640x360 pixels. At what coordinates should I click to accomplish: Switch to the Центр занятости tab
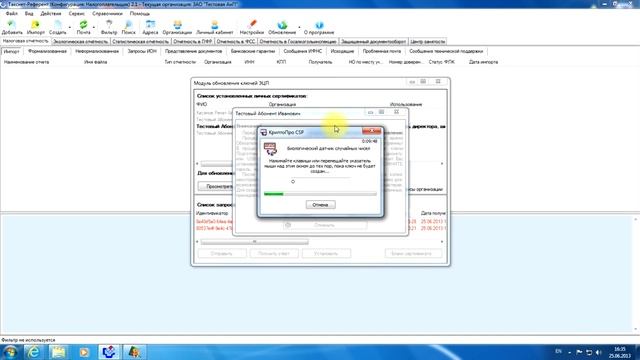pos(428,42)
